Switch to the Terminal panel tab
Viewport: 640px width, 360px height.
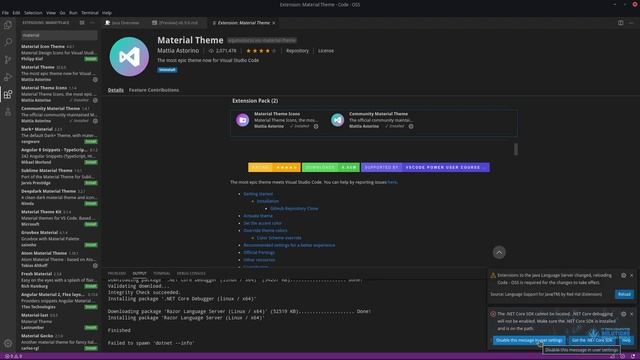click(162, 273)
